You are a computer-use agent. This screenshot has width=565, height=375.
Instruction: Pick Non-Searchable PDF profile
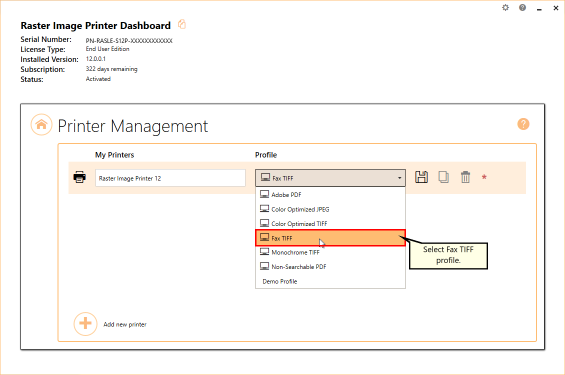point(330,267)
